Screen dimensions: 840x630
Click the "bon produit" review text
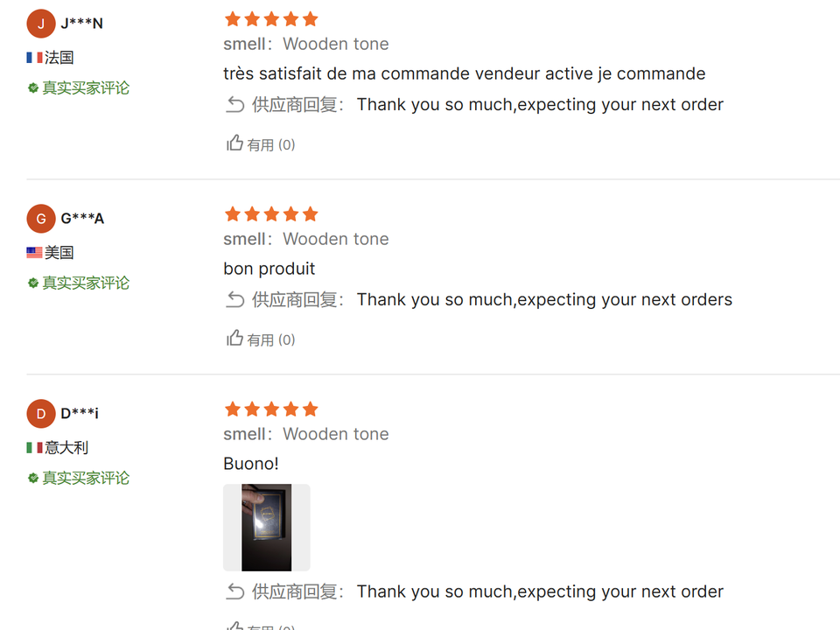coord(269,269)
